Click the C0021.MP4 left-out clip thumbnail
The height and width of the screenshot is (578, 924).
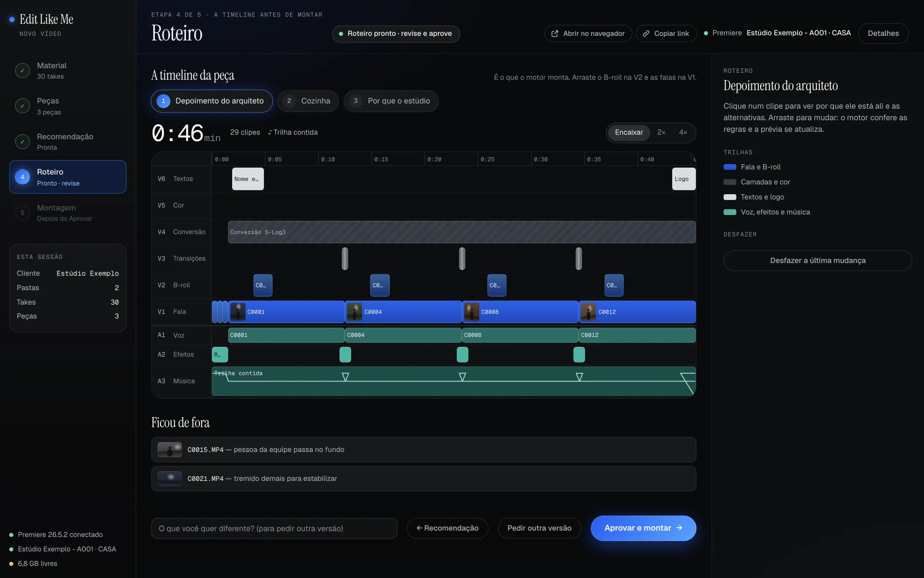[x=170, y=479]
